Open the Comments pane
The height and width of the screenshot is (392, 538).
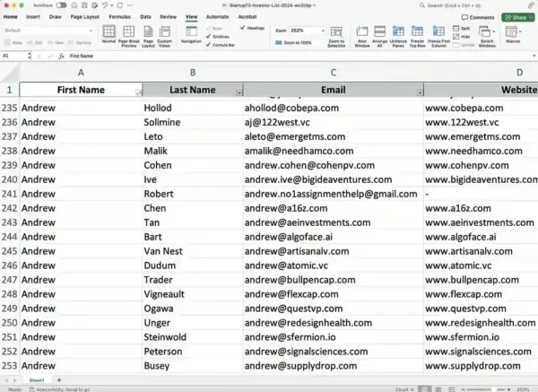[478, 17]
